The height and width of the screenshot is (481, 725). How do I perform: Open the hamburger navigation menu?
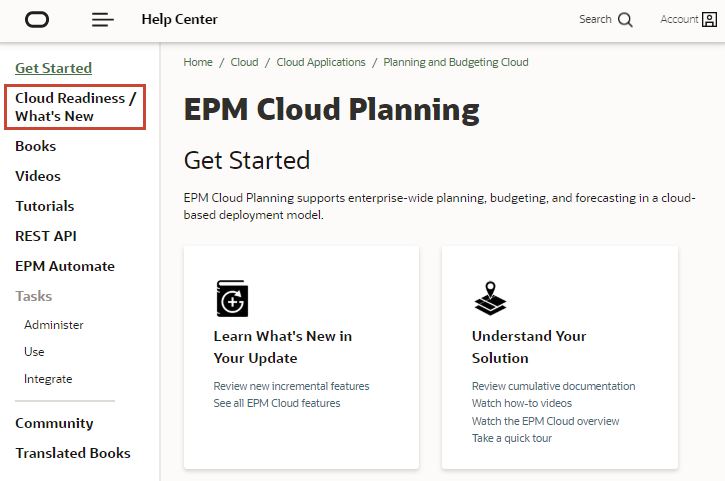click(x=102, y=20)
